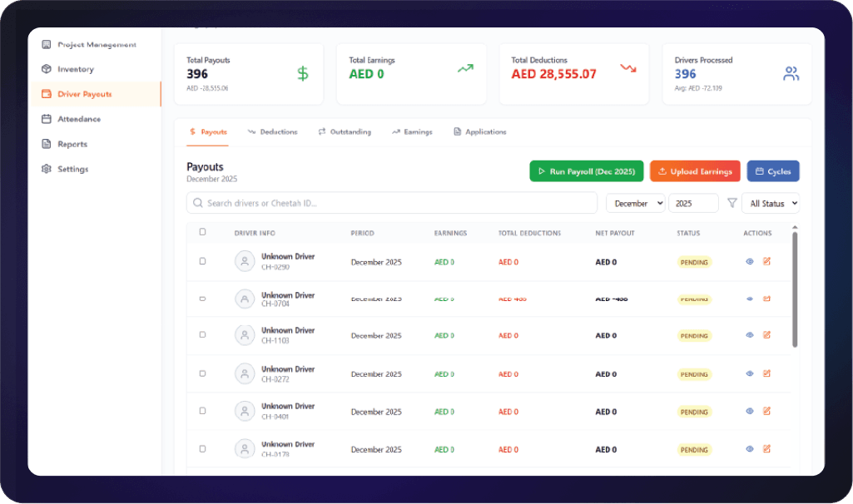Click the avatar of driver CH-0272
Image resolution: width=853 pixels, height=504 pixels.
tap(245, 373)
